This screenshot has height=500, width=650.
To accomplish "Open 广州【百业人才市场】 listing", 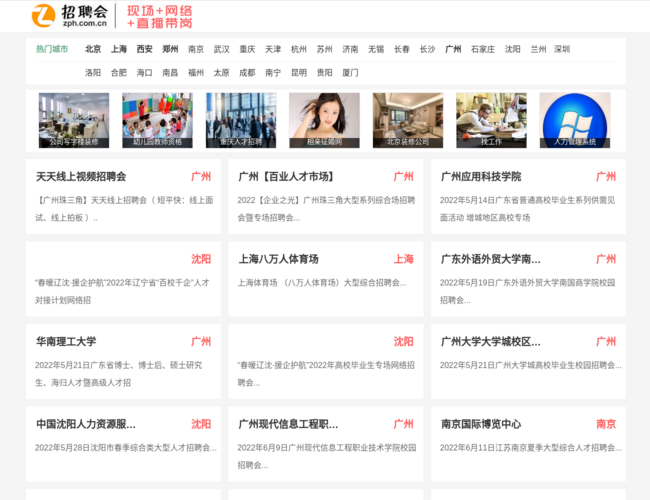I will pyautogui.click(x=286, y=177).
